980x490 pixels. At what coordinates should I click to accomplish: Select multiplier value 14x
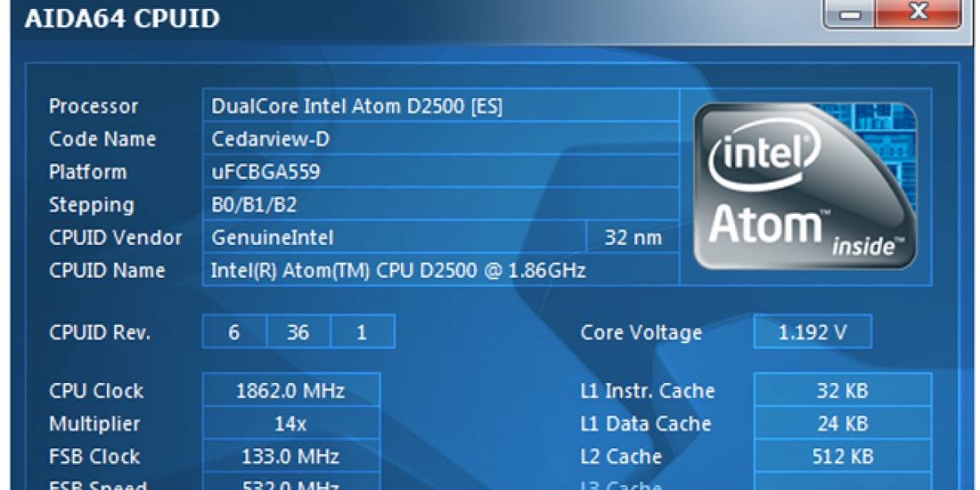[291, 423]
